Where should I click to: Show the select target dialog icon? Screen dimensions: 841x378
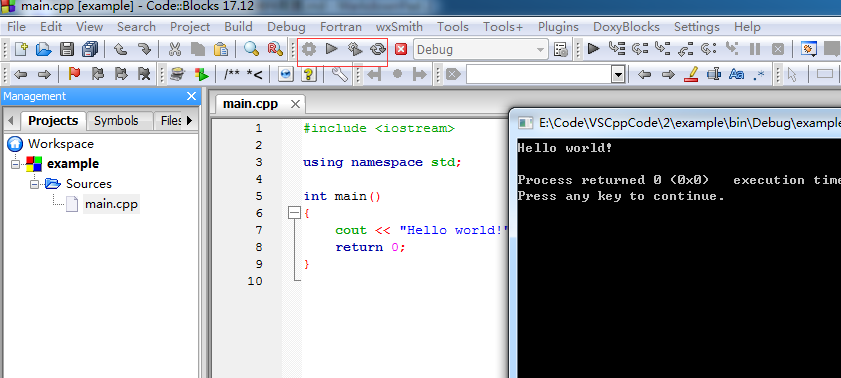[561, 49]
